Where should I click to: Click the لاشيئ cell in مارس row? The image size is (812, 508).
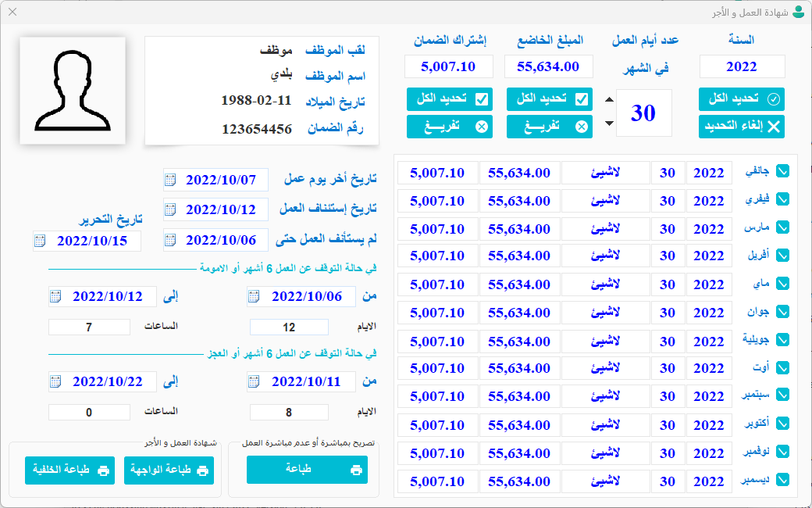point(605,229)
